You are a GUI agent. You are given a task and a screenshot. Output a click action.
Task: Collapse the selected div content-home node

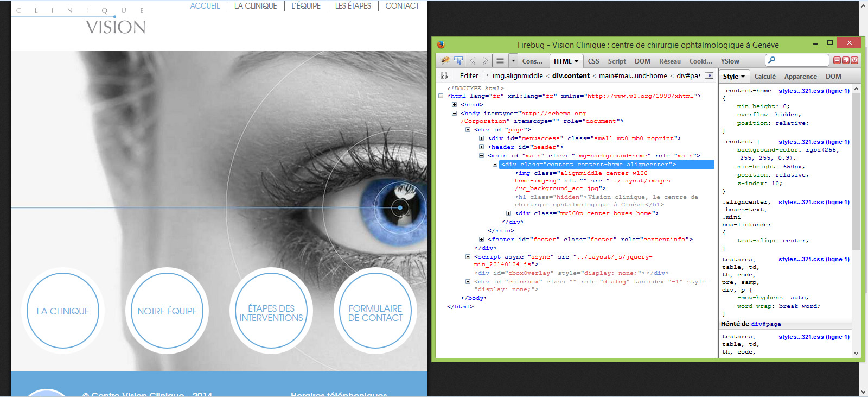pos(495,165)
